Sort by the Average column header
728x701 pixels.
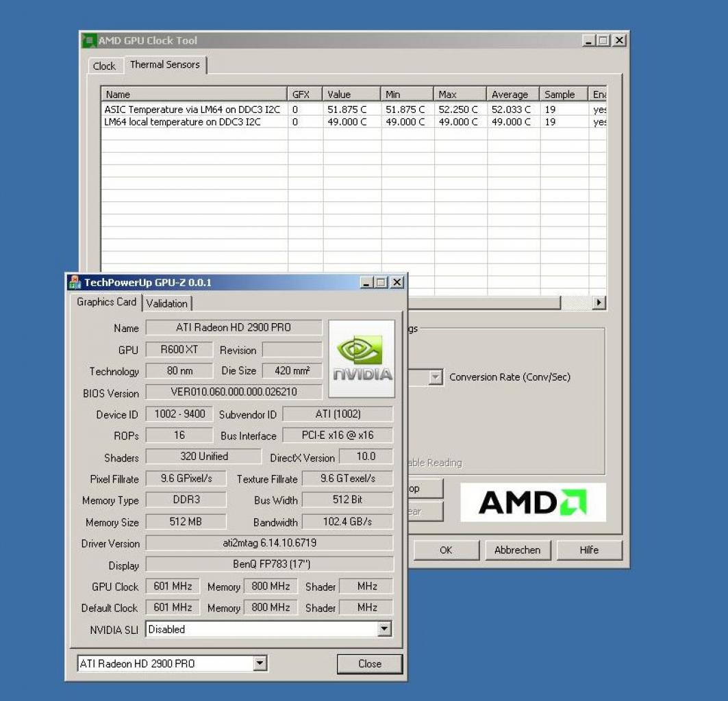point(513,94)
